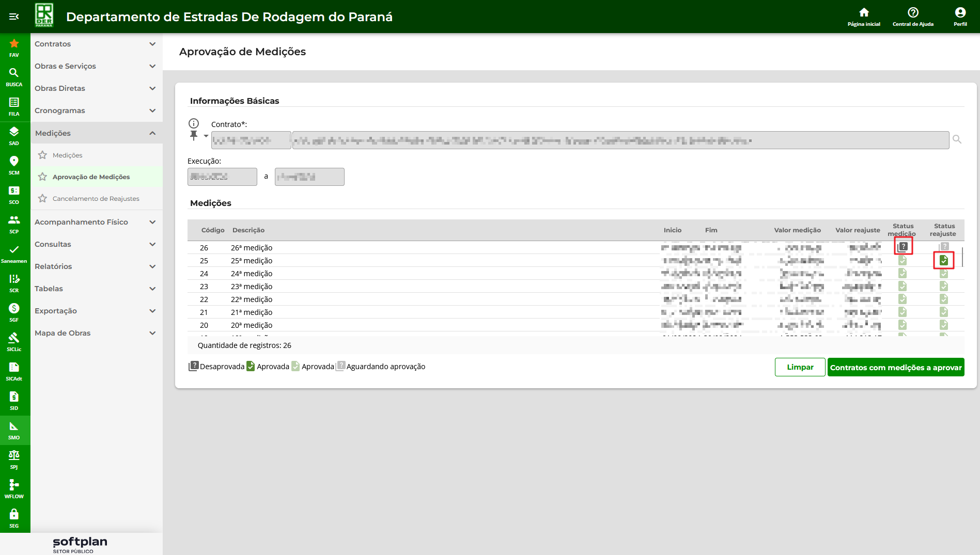Go to Página inicial home icon
This screenshot has width=980, height=555.
(864, 13)
